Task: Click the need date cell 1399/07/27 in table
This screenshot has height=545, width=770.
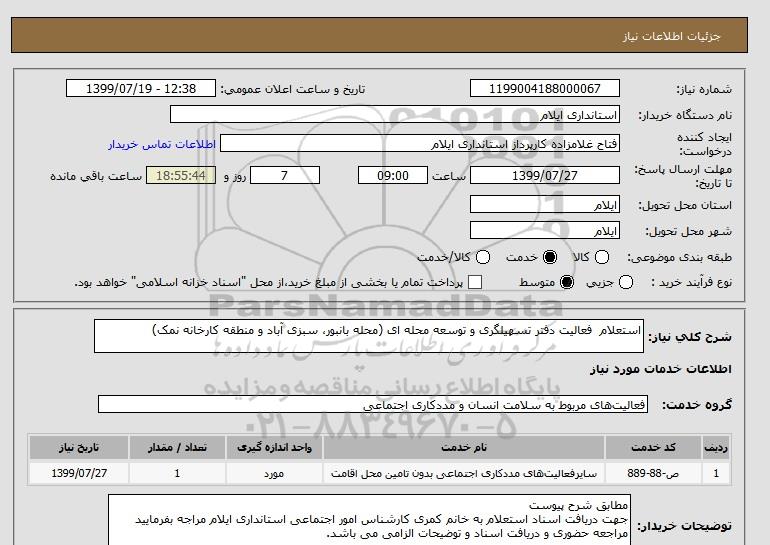Action: [79, 473]
